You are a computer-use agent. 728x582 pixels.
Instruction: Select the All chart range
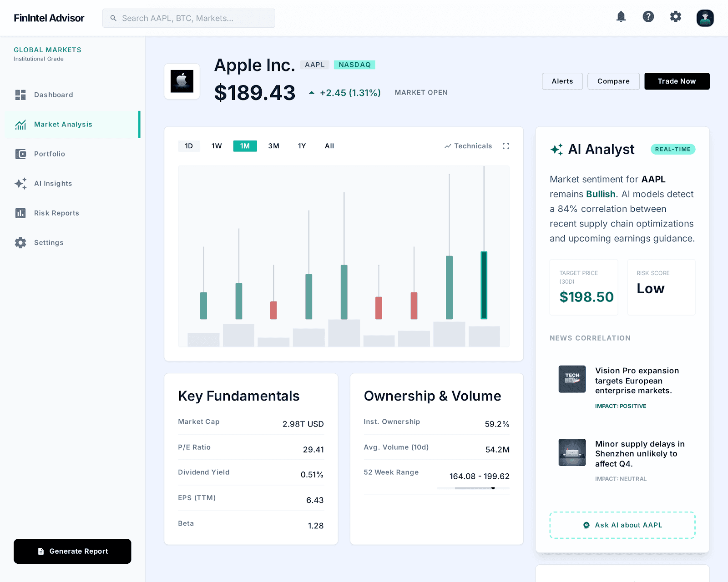click(x=329, y=146)
